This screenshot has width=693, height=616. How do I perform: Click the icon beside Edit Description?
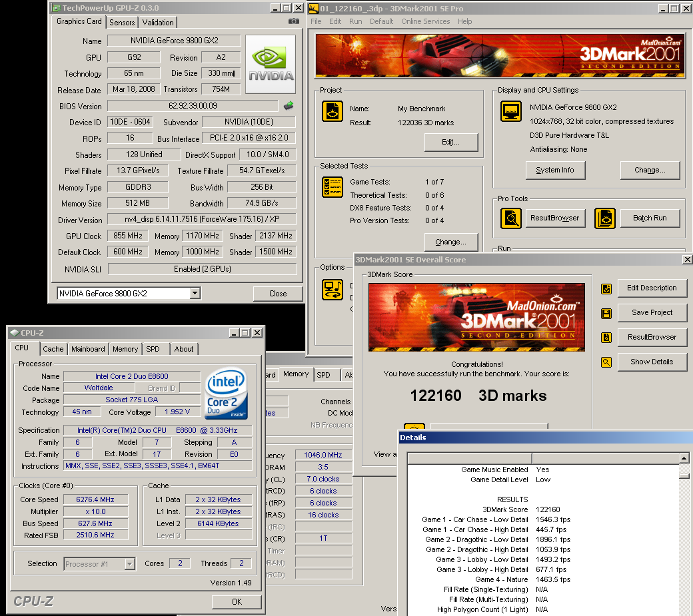[x=606, y=289]
